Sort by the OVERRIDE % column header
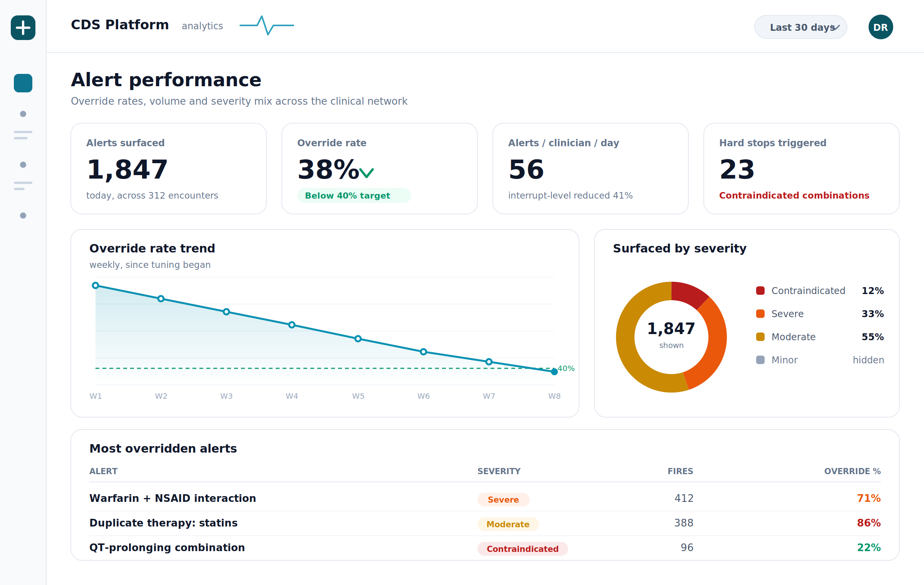Viewport: 924px width, 585px height. [852, 471]
